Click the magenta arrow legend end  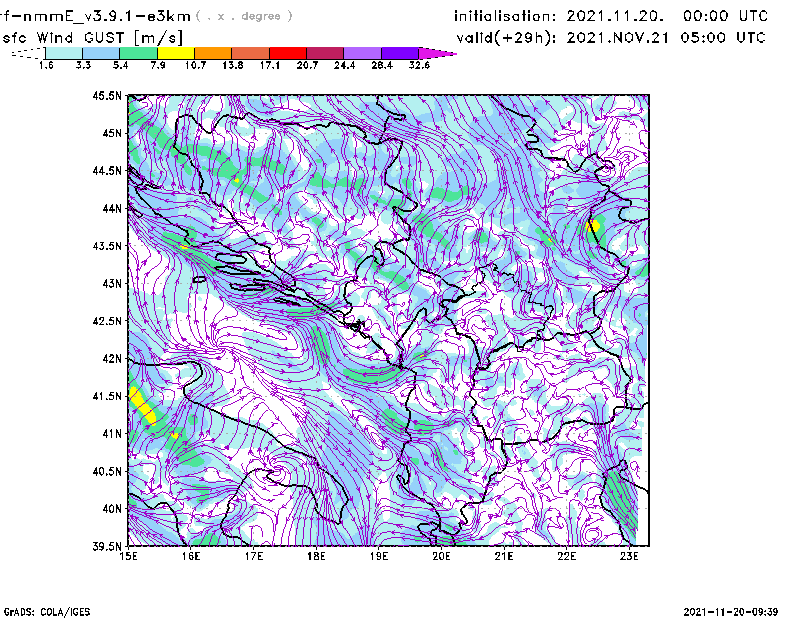pos(437,53)
